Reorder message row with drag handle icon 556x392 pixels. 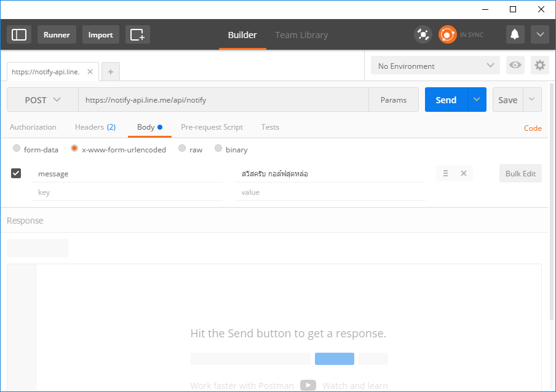[445, 173]
